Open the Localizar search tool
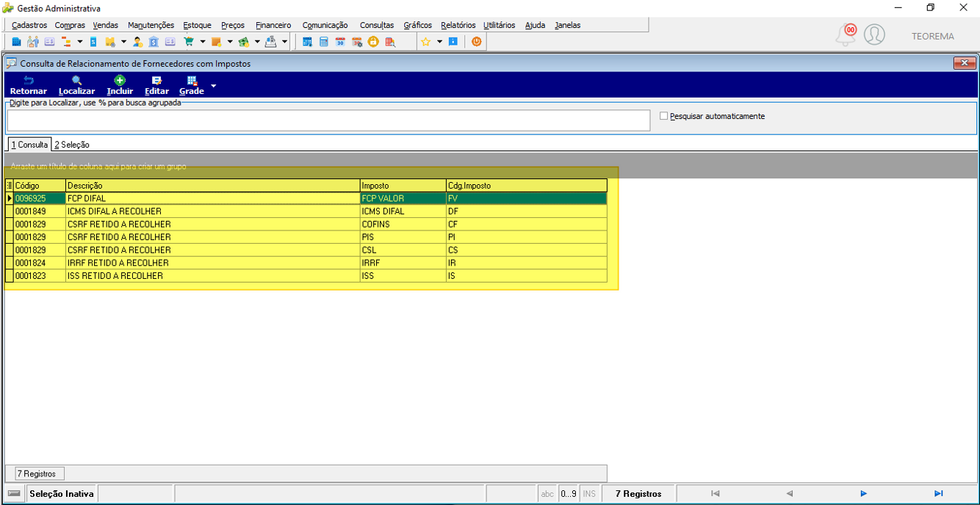This screenshot has height=505, width=980. point(76,85)
